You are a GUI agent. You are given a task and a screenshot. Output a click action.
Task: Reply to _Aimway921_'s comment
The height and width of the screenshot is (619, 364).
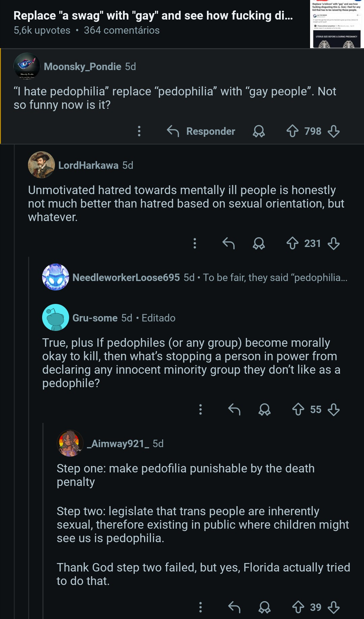pos(234,607)
